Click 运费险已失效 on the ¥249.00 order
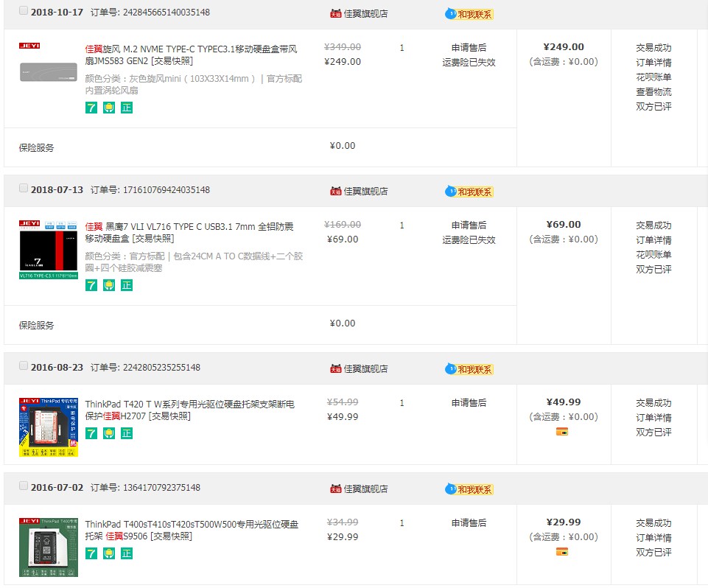Viewport: 708px width, 588px height. pos(469,63)
